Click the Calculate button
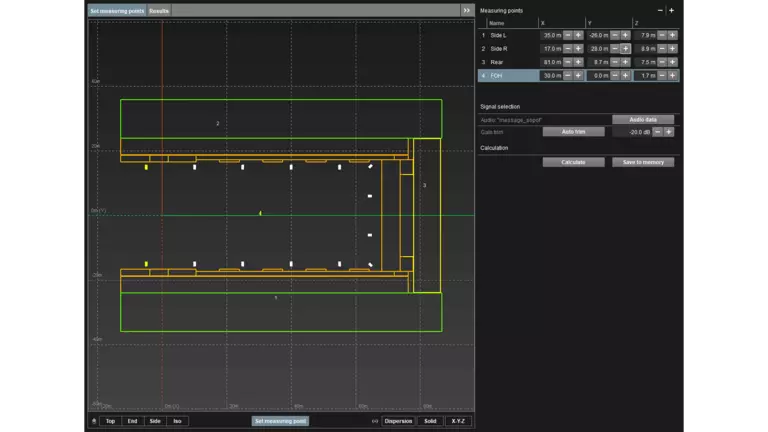 pyautogui.click(x=573, y=162)
